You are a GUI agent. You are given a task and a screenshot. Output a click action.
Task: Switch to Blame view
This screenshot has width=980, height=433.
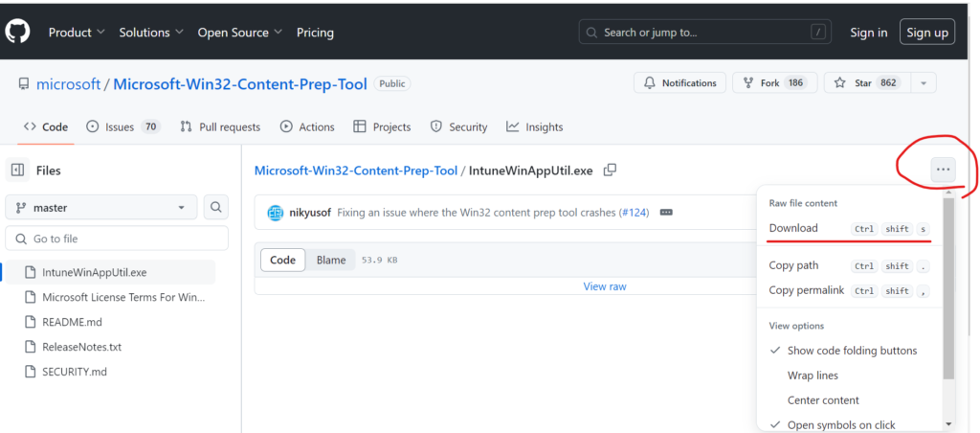[330, 260]
